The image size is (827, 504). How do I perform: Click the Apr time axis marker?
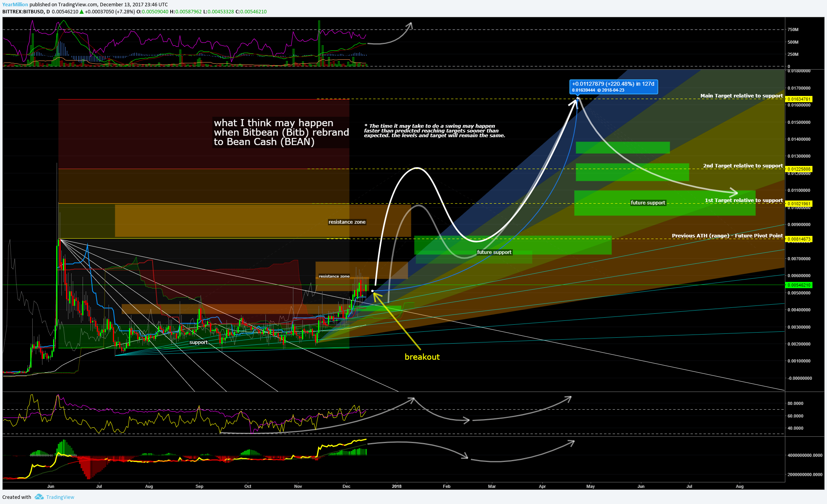pyautogui.click(x=542, y=486)
